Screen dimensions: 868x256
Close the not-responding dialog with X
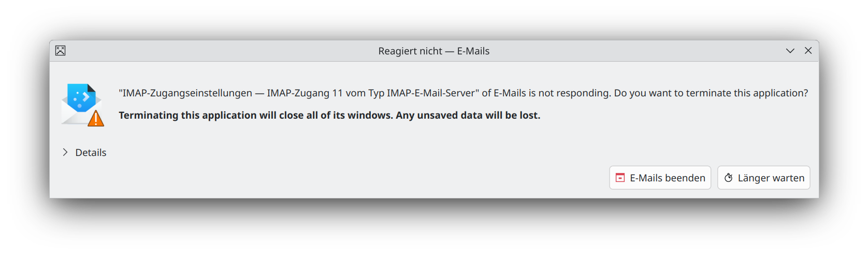click(x=808, y=50)
